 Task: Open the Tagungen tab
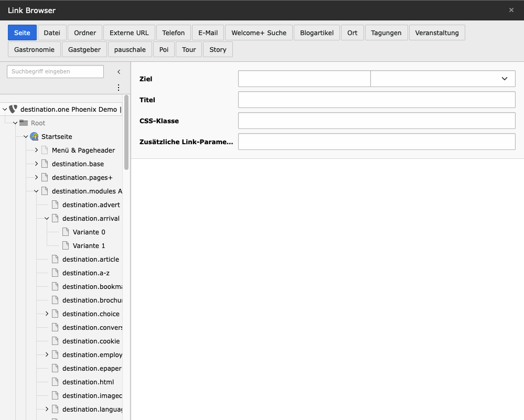[387, 33]
